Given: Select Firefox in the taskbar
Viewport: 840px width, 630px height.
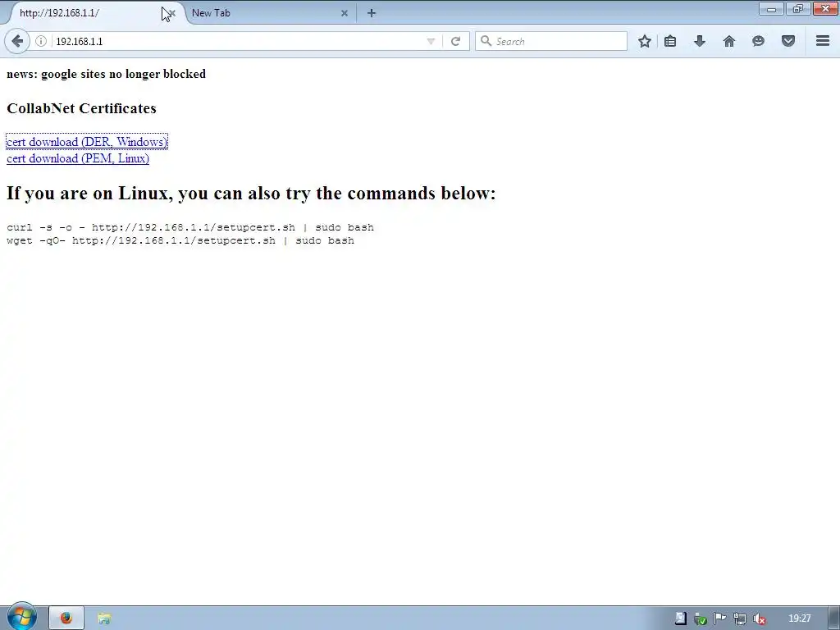Looking at the screenshot, I should tap(66, 619).
